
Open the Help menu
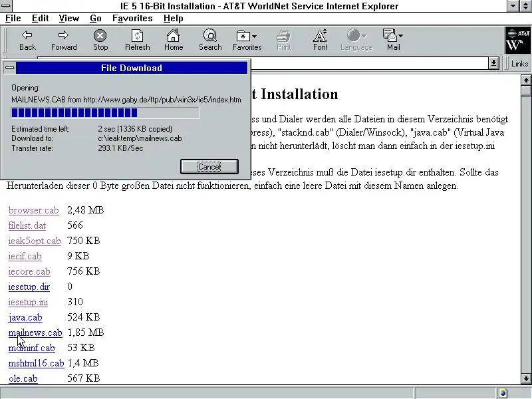pos(174,19)
